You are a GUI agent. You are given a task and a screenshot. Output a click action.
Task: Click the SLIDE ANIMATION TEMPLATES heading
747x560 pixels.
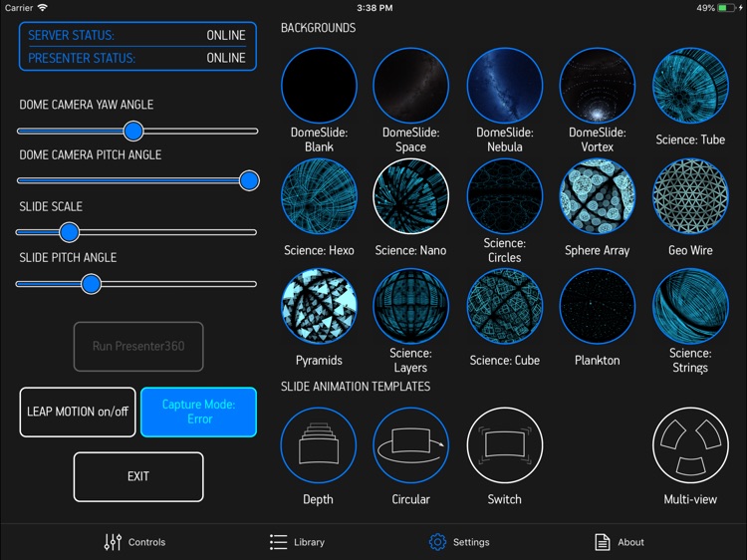[x=356, y=386]
